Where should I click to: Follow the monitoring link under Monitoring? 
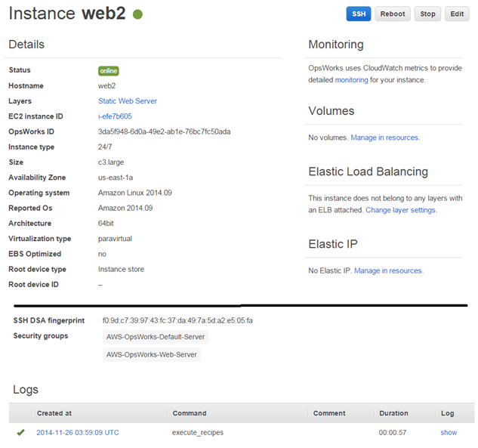click(351, 80)
